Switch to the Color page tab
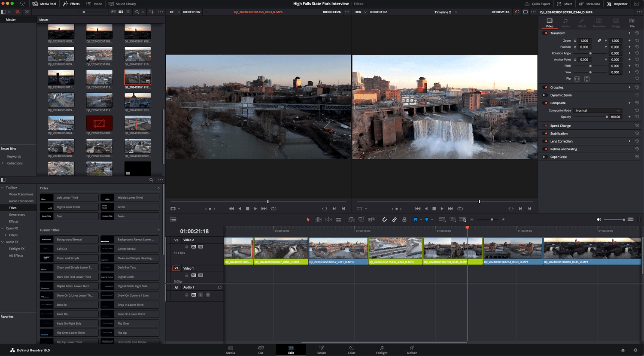The image size is (644, 356). click(x=351, y=350)
